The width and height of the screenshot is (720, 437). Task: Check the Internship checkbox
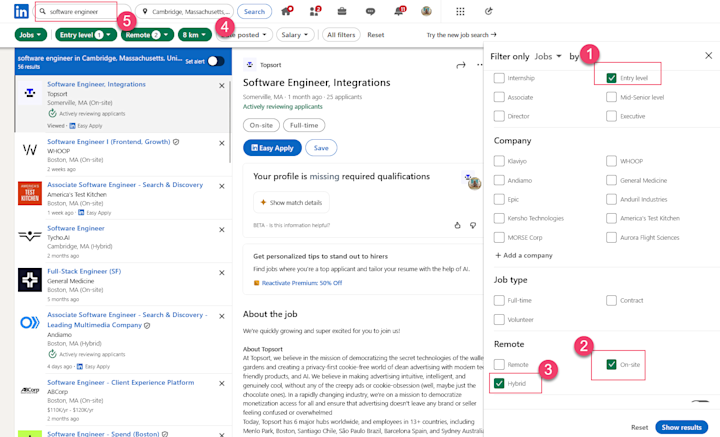499,78
